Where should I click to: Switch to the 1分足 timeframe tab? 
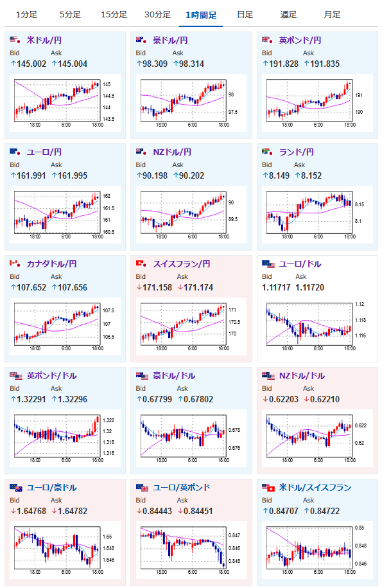[x=26, y=15]
